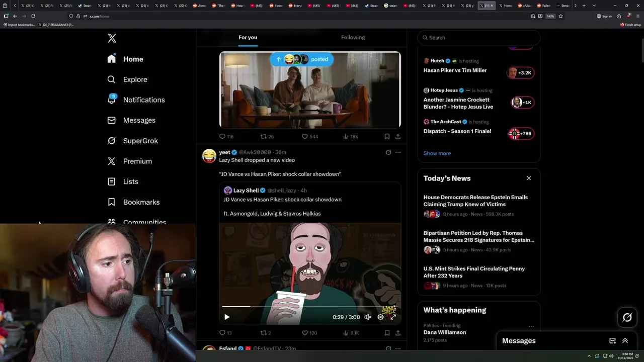Click Show more under live spaces
The width and height of the screenshot is (644, 362).
[437, 153]
